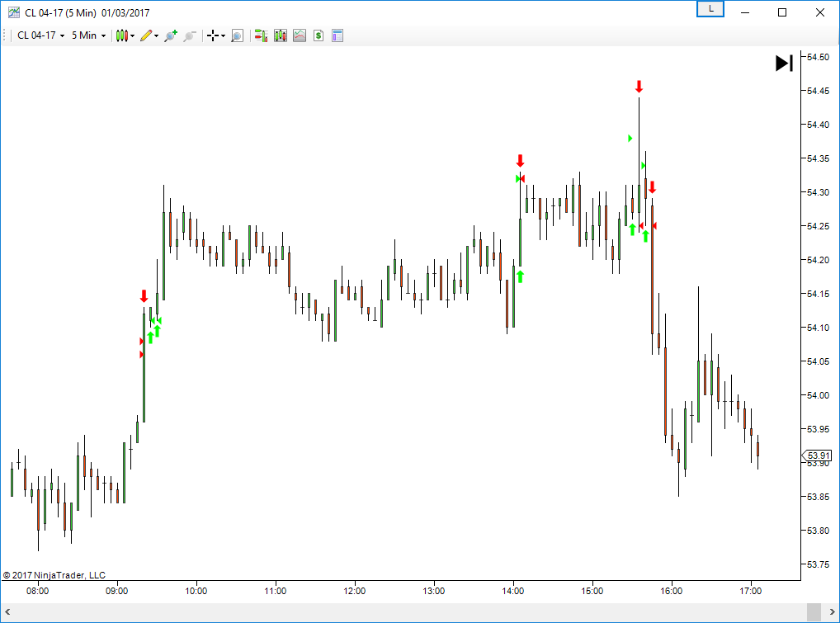Select the crosshair cursor icon

click(x=213, y=35)
